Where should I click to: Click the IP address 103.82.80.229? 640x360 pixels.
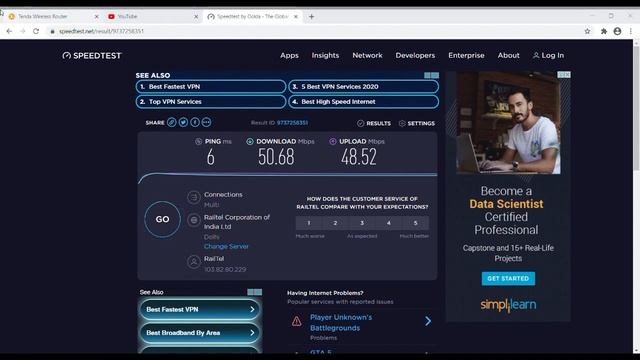(x=225, y=269)
